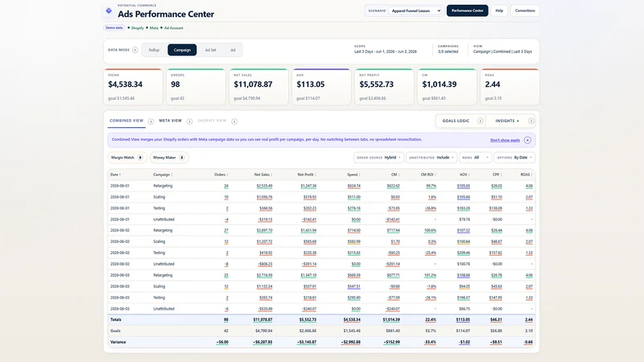
Task: Sort table by ROAS column header
Action: point(526,175)
